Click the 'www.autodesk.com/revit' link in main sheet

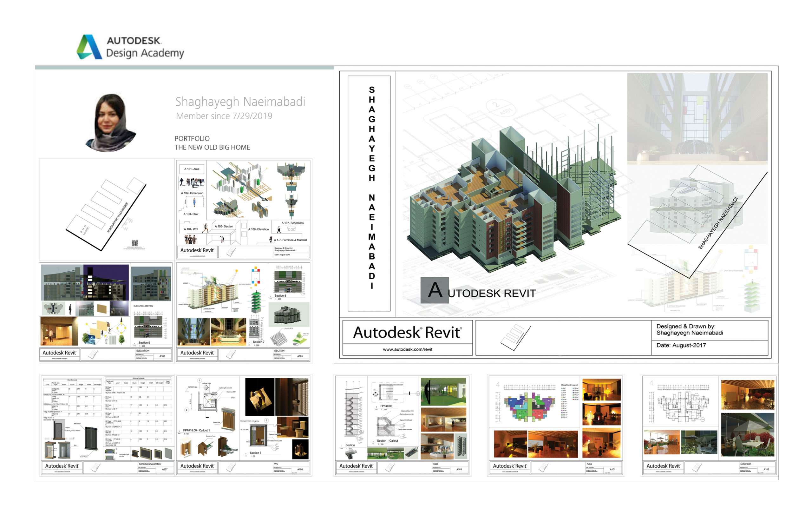coord(407,349)
